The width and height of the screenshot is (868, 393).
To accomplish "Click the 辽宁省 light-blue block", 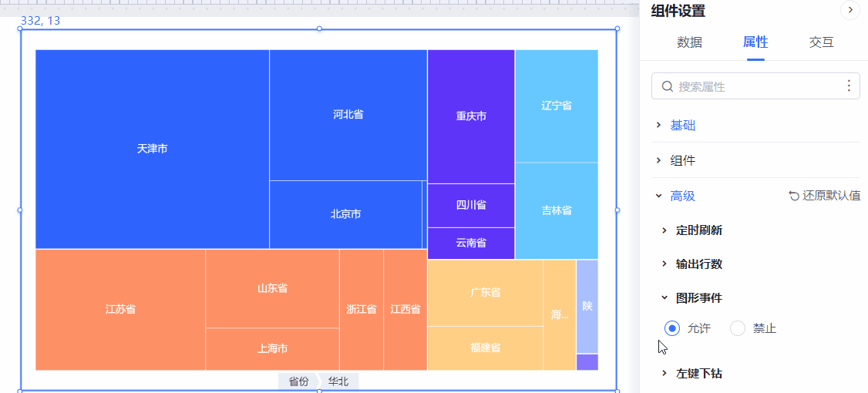I will [557, 106].
